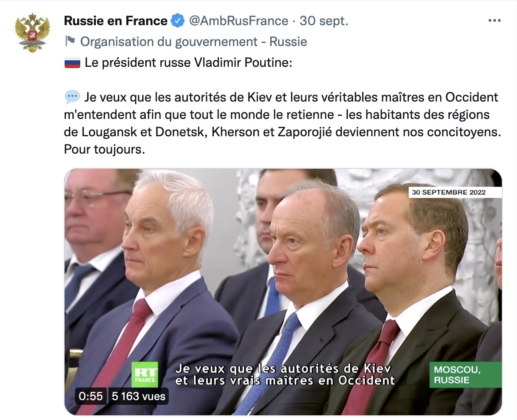
Task: Click the blue verified badge
Action: (178, 20)
